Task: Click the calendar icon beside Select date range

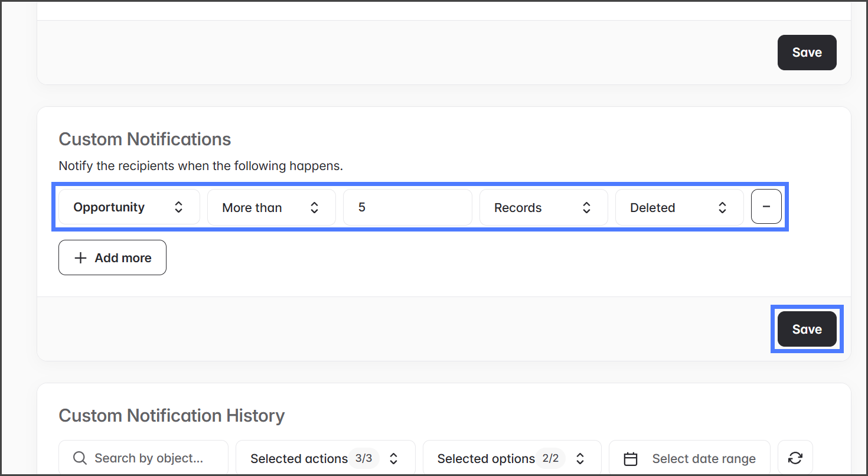Action: click(631, 459)
